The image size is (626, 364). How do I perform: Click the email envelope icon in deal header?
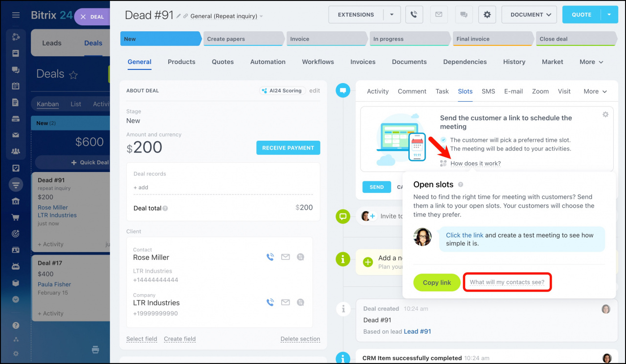point(439,15)
